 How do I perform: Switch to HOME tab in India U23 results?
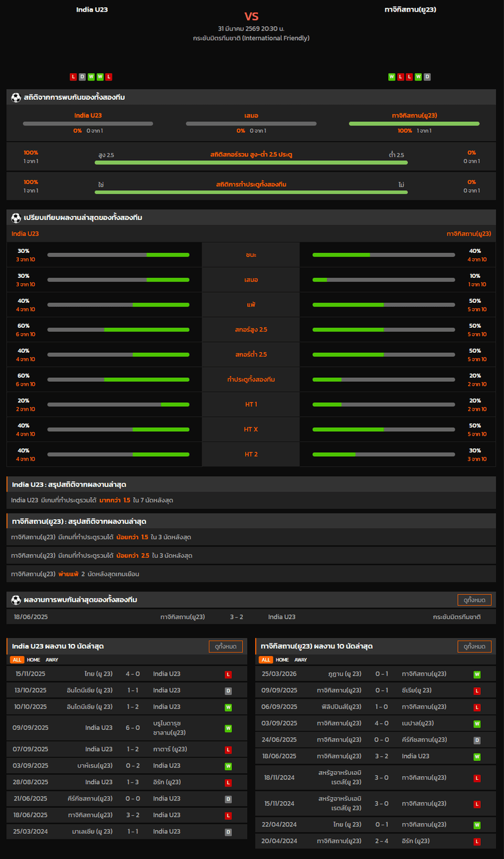(x=33, y=660)
